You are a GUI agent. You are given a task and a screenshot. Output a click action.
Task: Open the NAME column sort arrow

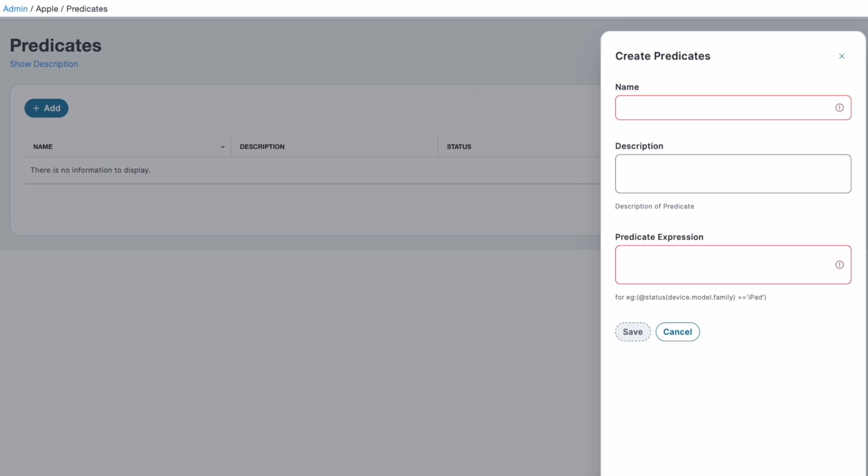tap(222, 147)
